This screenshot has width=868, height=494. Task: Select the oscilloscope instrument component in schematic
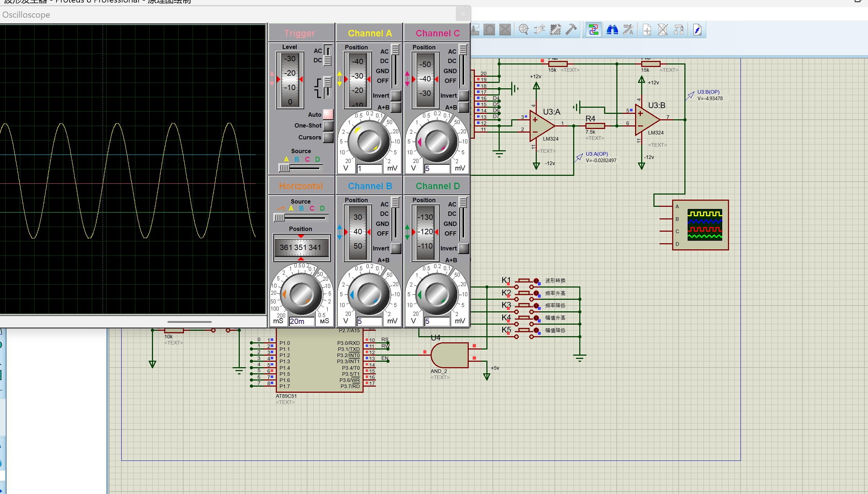tap(700, 225)
